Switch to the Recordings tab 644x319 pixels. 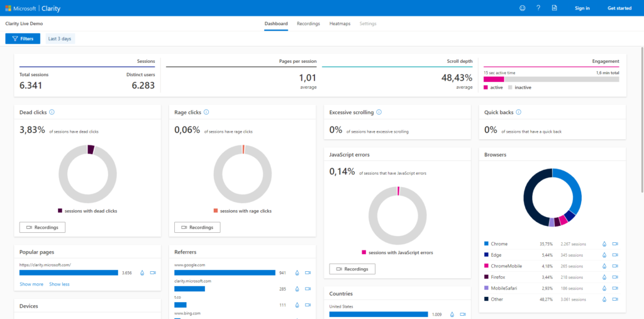(308, 24)
